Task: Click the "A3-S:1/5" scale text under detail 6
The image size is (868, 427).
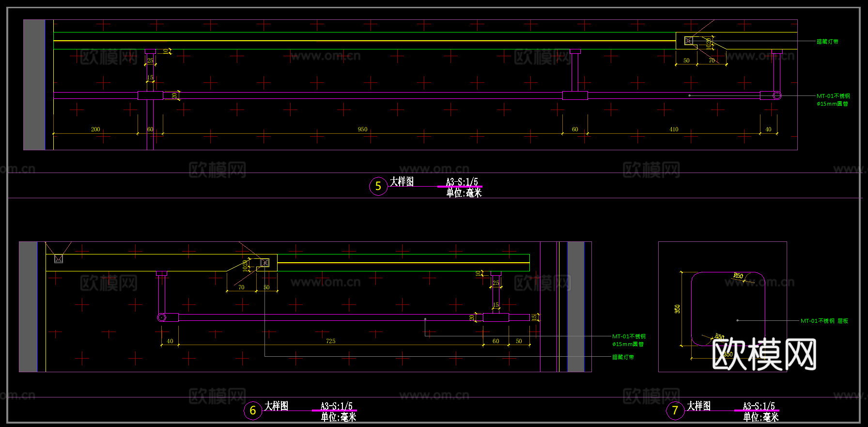Action: [x=337, y=406]
